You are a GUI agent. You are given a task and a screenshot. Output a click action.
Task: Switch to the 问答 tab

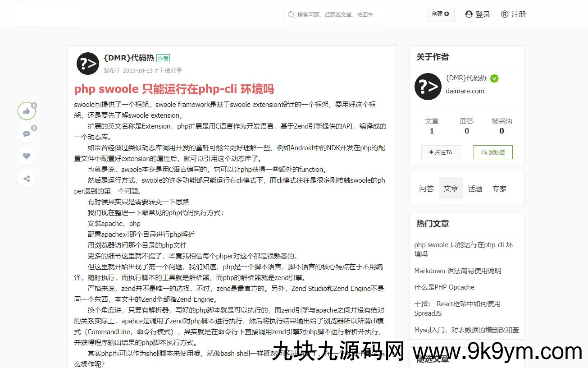(426, 189)
